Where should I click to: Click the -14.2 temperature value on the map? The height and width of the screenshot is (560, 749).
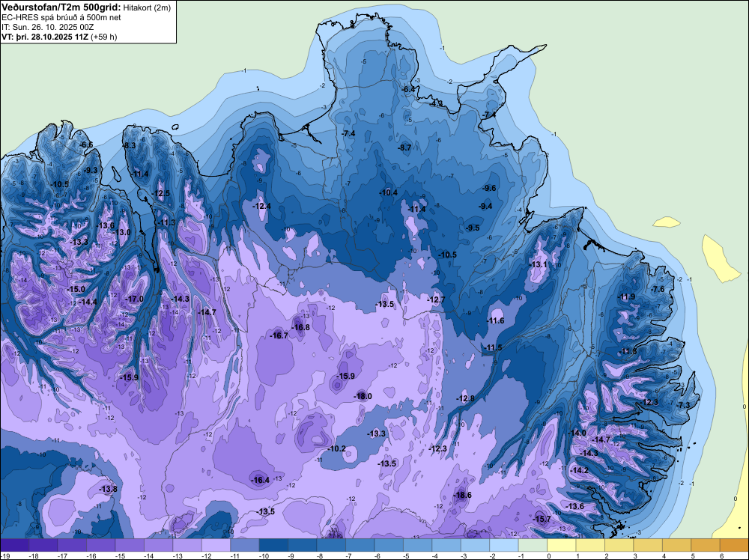pyautogui.click(x=580, y=470)
